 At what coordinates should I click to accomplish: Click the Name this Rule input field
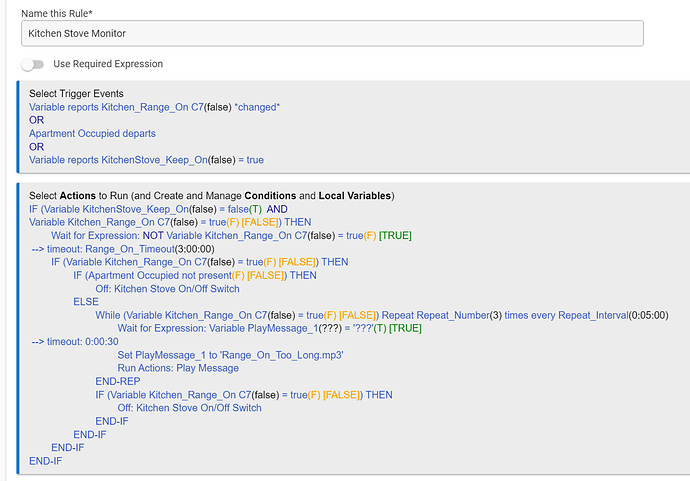pos(332,33)
